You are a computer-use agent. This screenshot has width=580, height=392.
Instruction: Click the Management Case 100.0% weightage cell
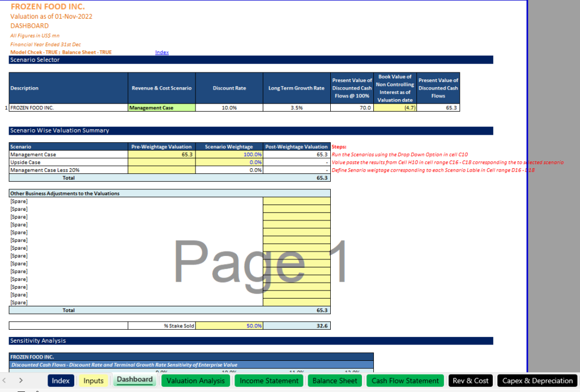229,154
